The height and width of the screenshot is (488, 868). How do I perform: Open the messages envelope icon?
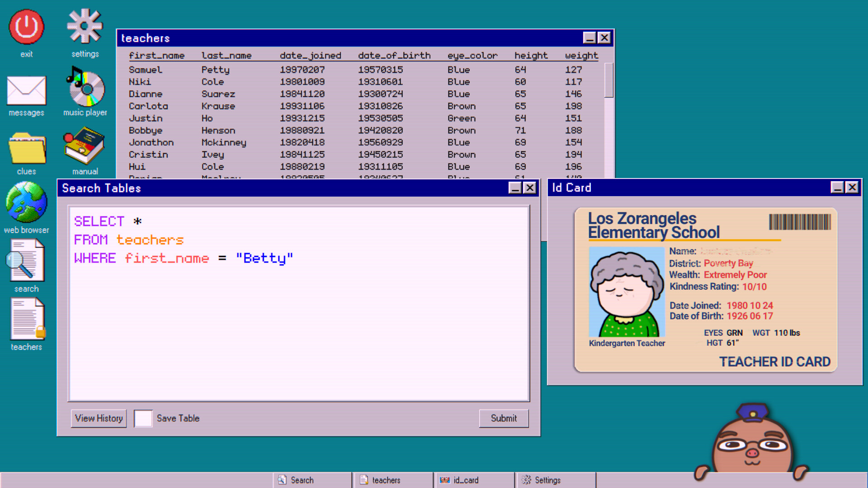coord(27,90)
